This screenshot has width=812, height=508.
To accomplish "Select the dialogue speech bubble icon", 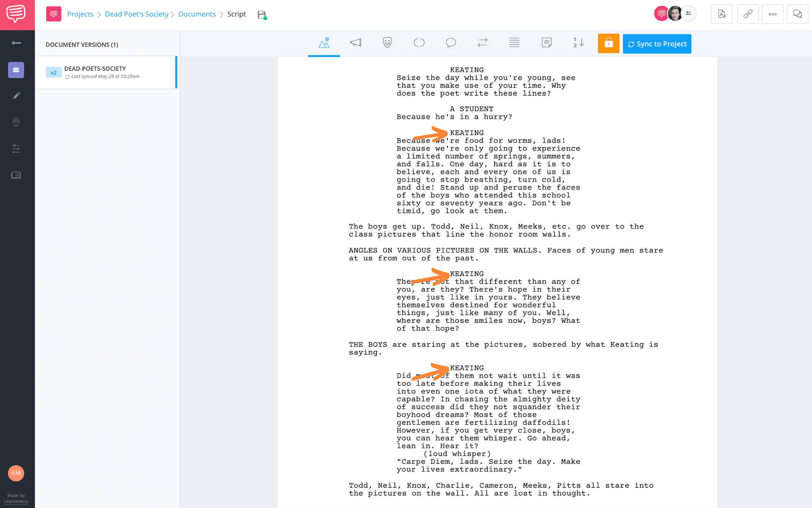I will (x=451, y=43).
